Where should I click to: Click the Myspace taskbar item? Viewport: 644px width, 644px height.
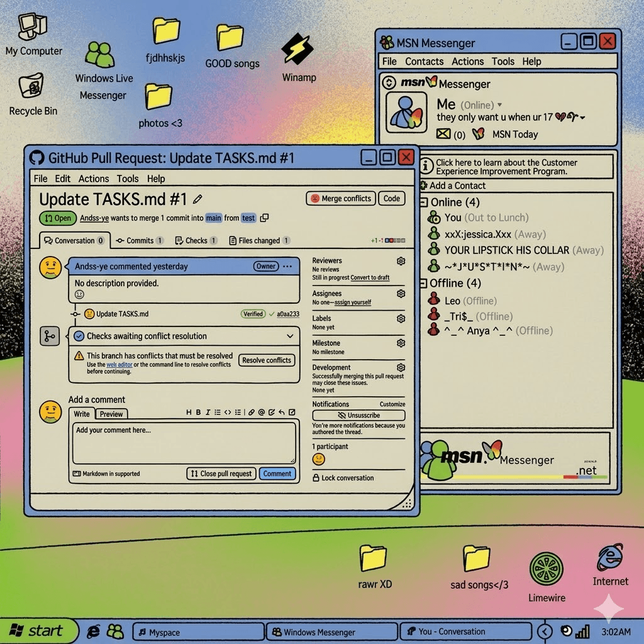(x=198, y=631)
